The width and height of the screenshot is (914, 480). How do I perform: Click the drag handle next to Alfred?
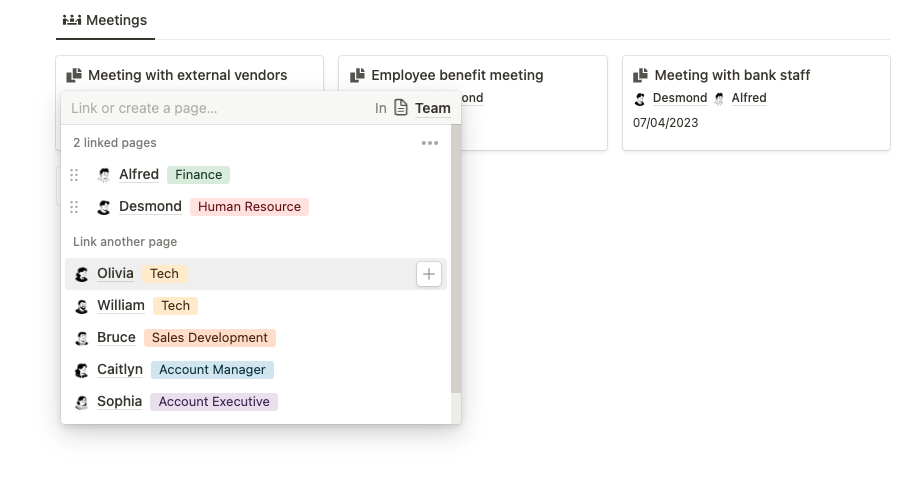pos(74,175)
